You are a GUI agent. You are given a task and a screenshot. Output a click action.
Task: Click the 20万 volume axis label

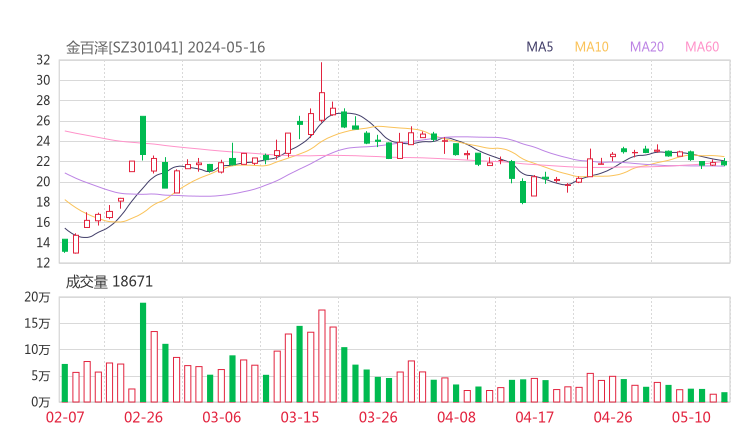click(37, 297)
